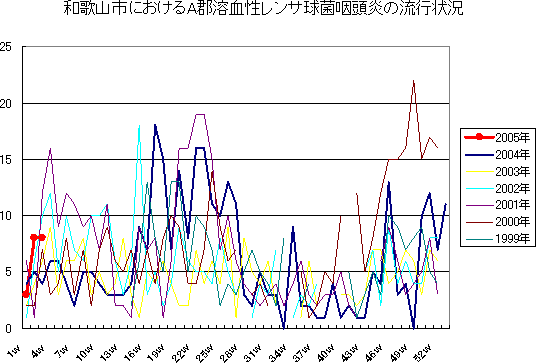The height and width of the screenshot is (363, 536).
Task: Click the last red 2005年 data marker
Action: click(42, 237)
